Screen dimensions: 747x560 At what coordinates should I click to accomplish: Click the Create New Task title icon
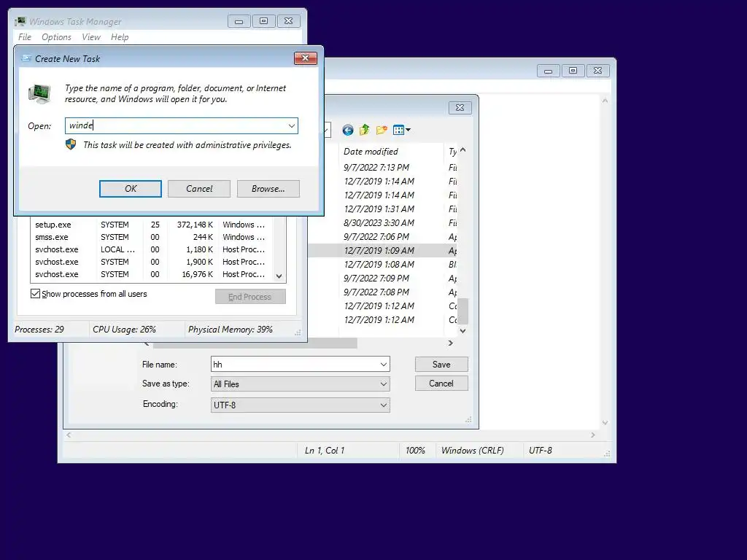(27, 58)
